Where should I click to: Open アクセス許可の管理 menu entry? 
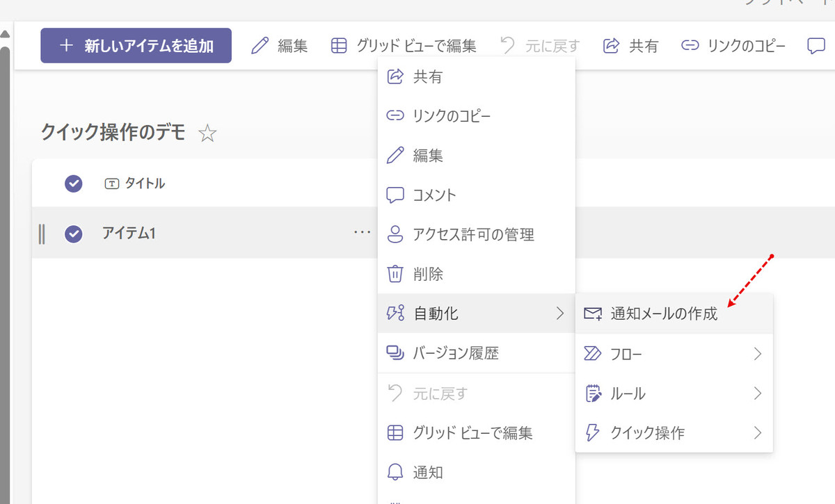click(x=477, y=235)
